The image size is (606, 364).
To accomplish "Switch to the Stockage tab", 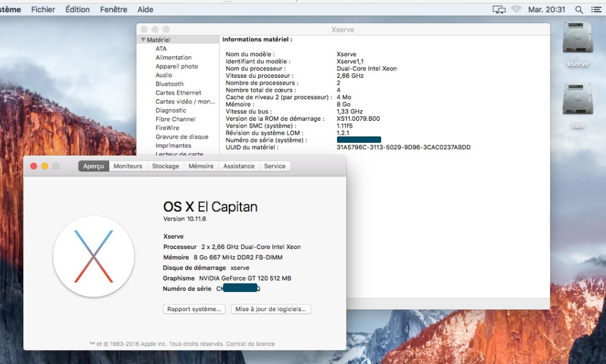I will 166,166.
